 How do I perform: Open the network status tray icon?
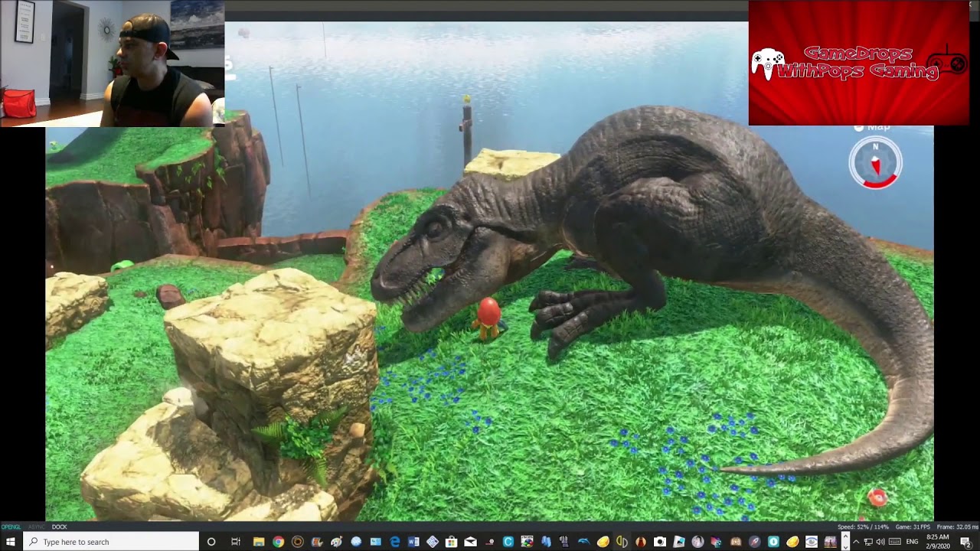868,542
